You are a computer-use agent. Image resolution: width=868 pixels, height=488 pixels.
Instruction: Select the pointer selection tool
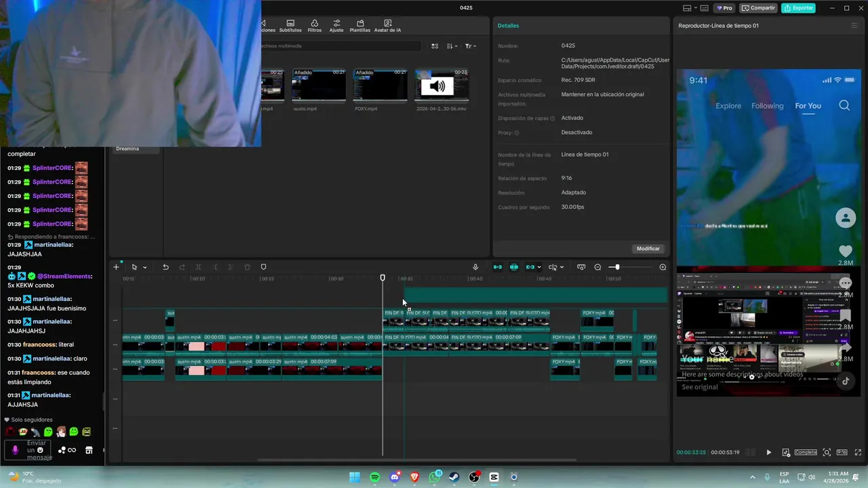tap(134, 267)
